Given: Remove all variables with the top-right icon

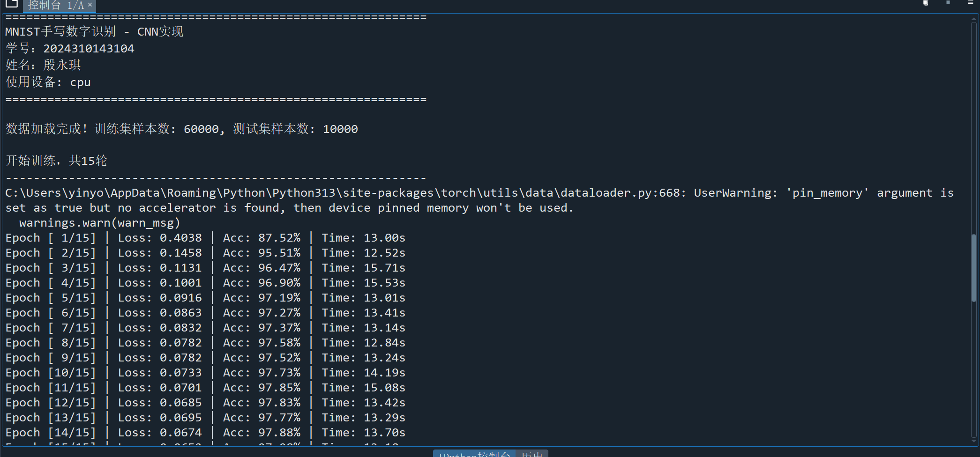Looking at the screenshot, I should (x=926, y=3).
